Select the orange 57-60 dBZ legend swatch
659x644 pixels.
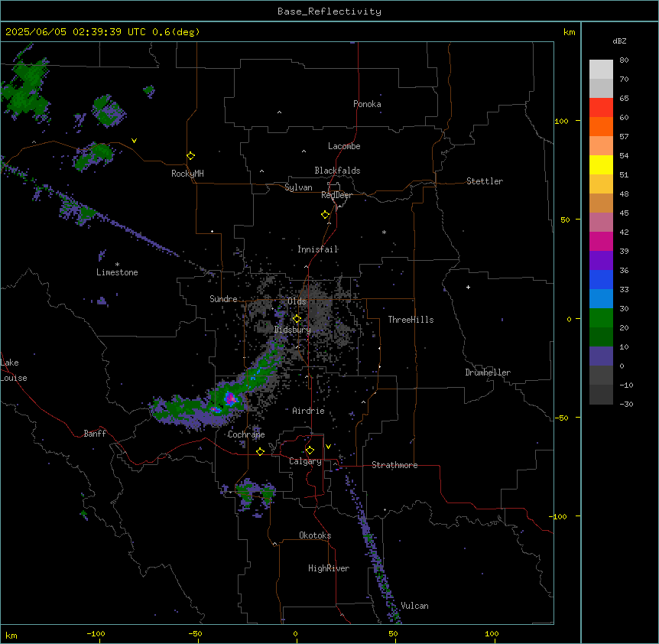601,126
